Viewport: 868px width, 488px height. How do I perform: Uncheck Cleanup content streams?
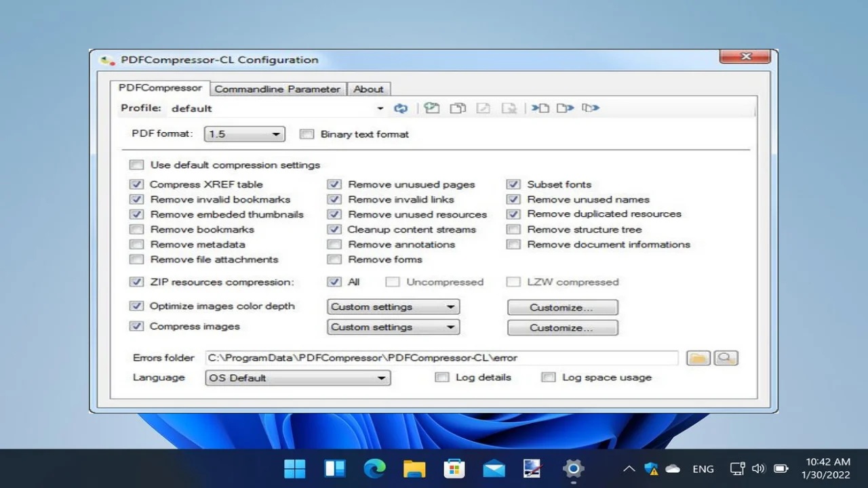point(334,229)
